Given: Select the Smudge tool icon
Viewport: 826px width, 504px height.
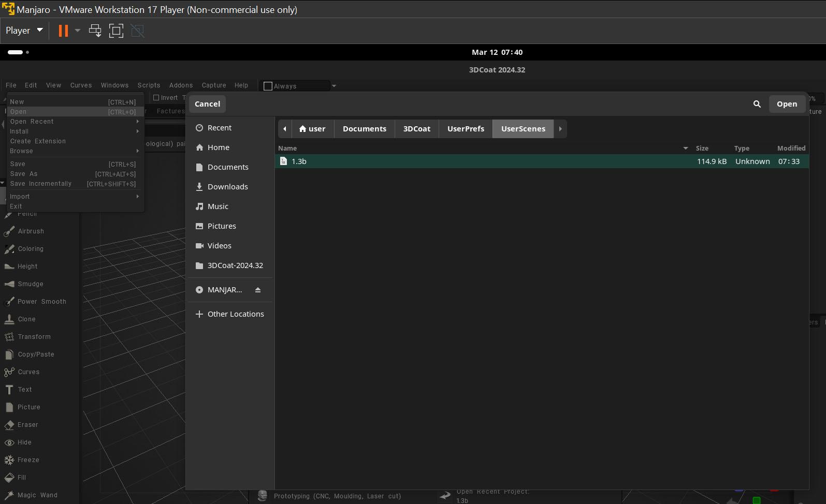Looking at the screenshot, I should 9,284.
